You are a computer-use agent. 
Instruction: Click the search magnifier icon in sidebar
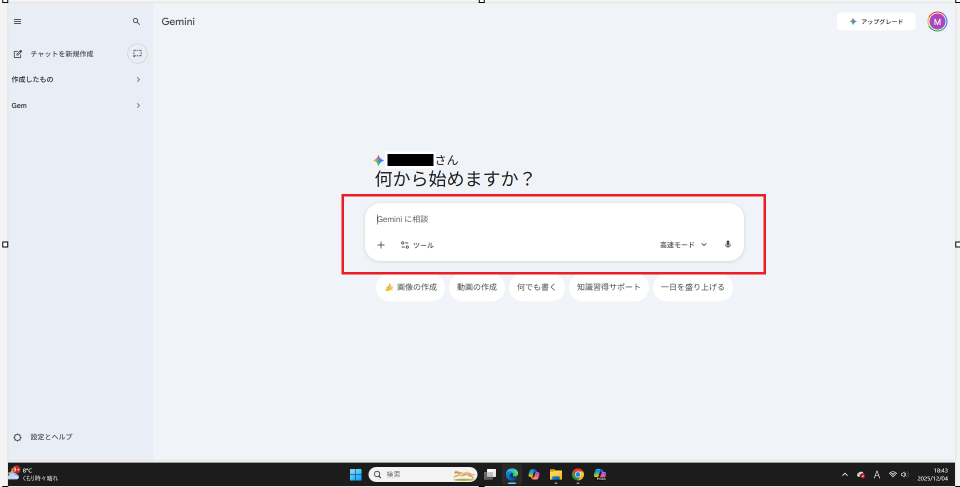[x=137, y=21]
